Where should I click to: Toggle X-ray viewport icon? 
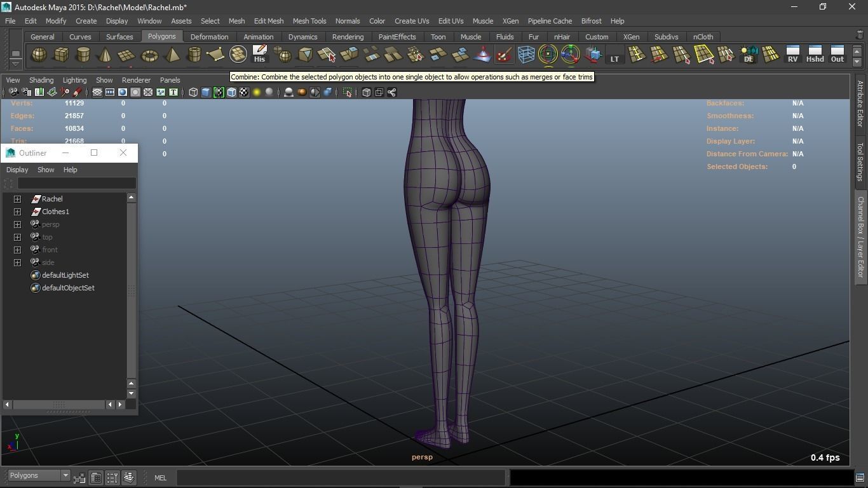tap(367, 93)
